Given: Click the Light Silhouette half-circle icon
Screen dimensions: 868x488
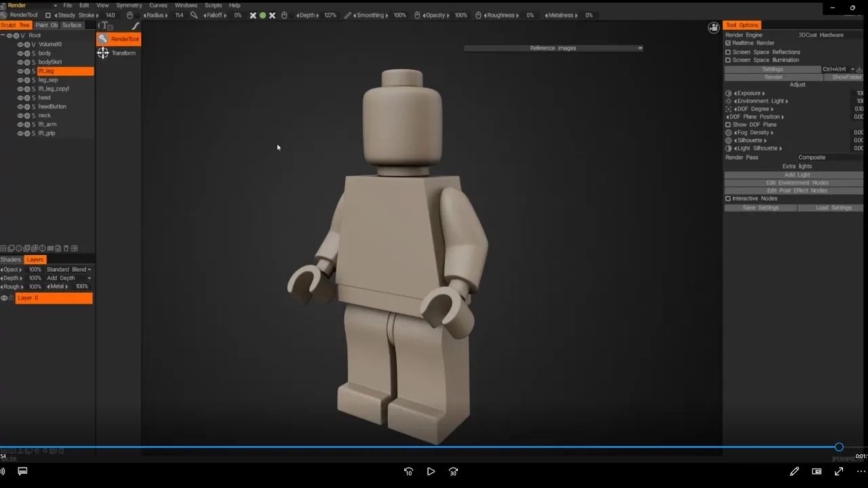Looking at the screenshot, I should coord(728,148).
